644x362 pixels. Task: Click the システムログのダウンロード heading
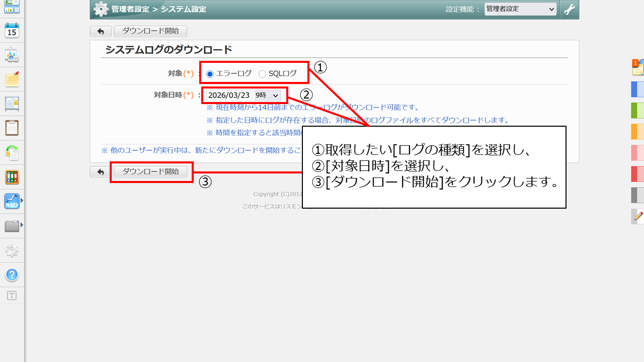pyautogui.click(x=169, y=49)
